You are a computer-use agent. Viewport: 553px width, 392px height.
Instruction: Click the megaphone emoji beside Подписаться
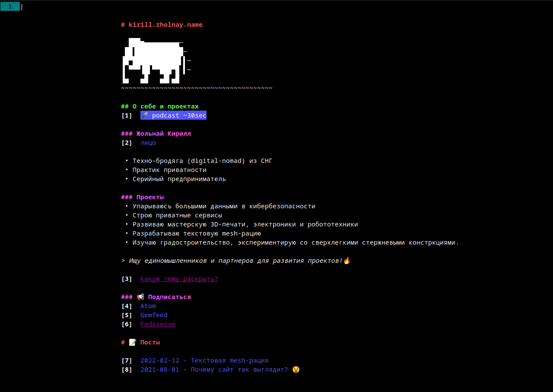140,297
